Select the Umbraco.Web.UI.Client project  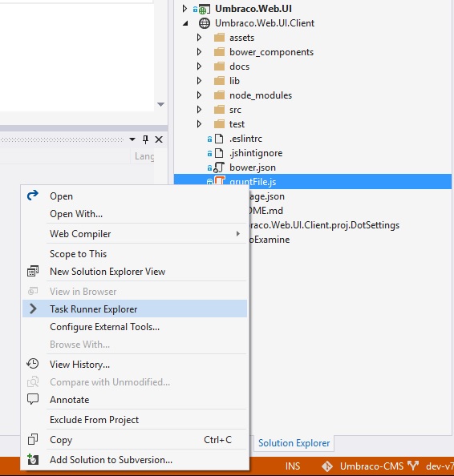pyautogui.click(x=265, y=23)
